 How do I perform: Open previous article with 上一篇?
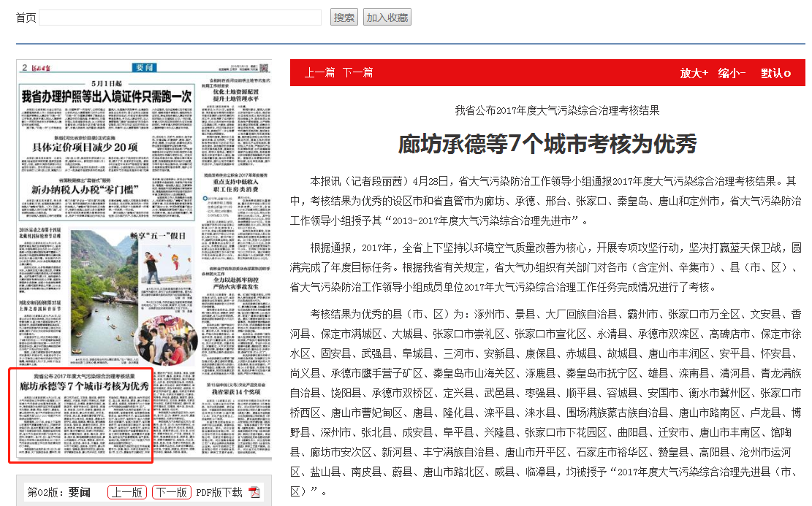pos(319,72)
